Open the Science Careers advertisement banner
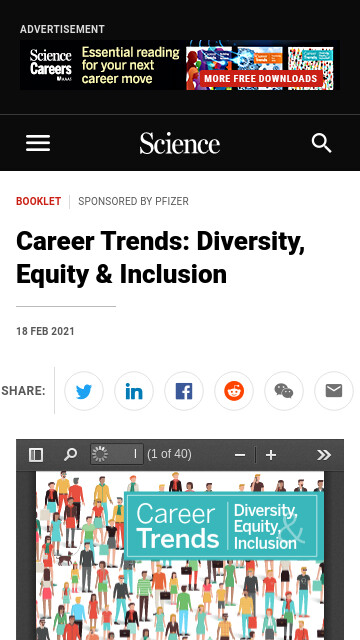This screenshot has height=640, width=360. coord(180,65)
